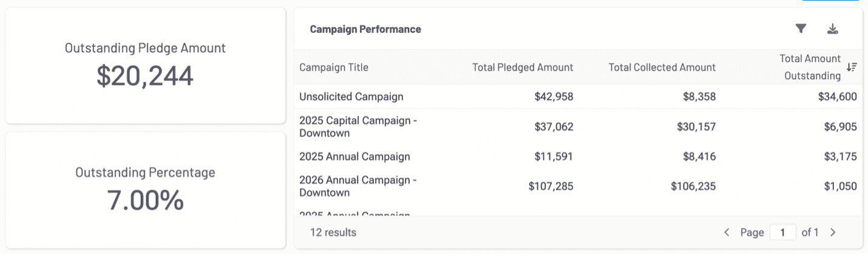Click the Outstanding Pledge Amount card
Image resolution: width=868 pixels, height=256 pixels.
[145, 65]
